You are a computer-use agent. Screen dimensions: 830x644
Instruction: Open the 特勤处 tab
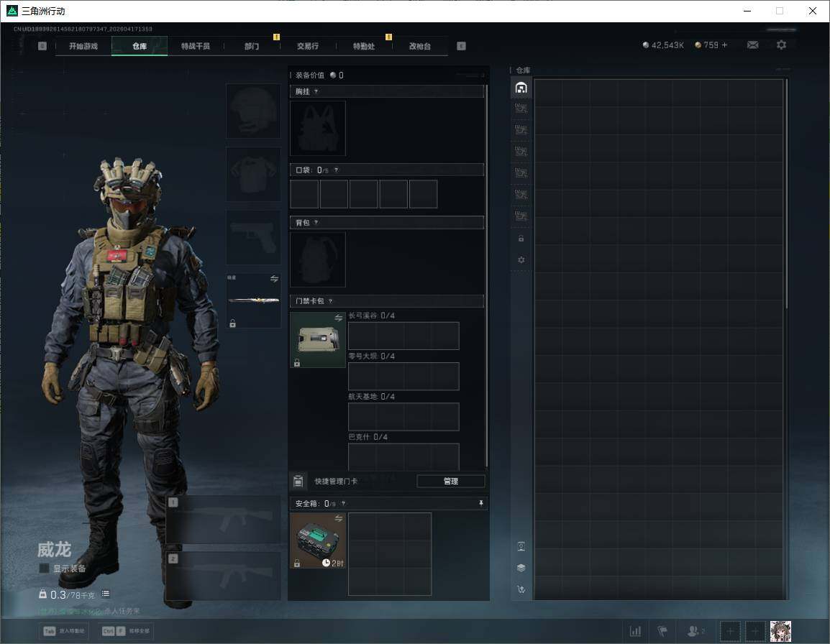364,46
